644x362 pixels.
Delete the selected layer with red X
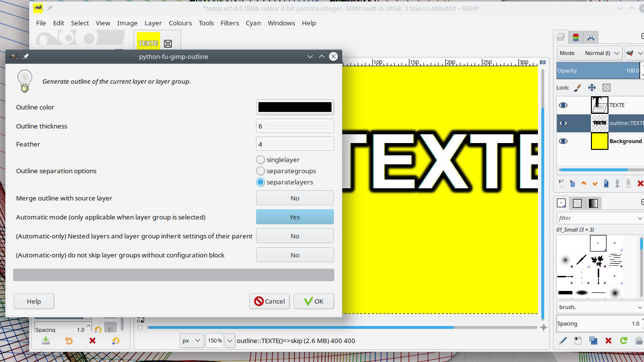click(640, 183)
